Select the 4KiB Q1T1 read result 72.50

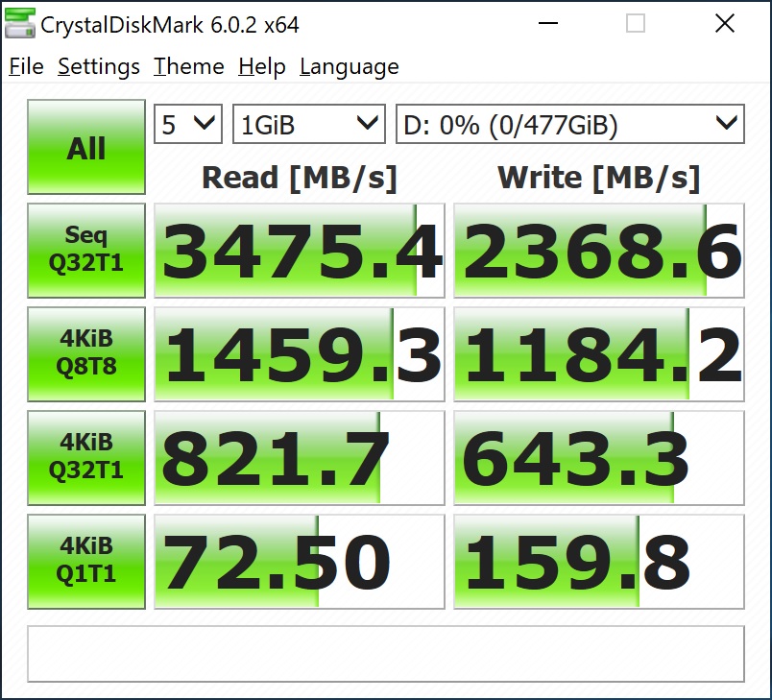[x=300, y=562]
